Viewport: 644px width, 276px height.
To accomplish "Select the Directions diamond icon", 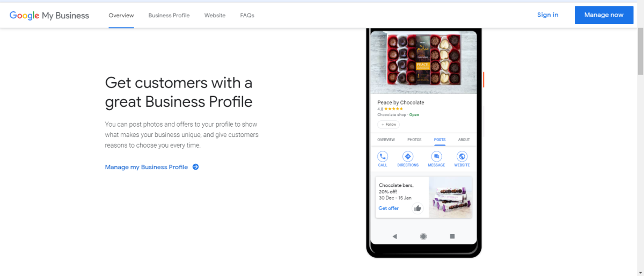I will pyautogui.click(x=408, y=156).
